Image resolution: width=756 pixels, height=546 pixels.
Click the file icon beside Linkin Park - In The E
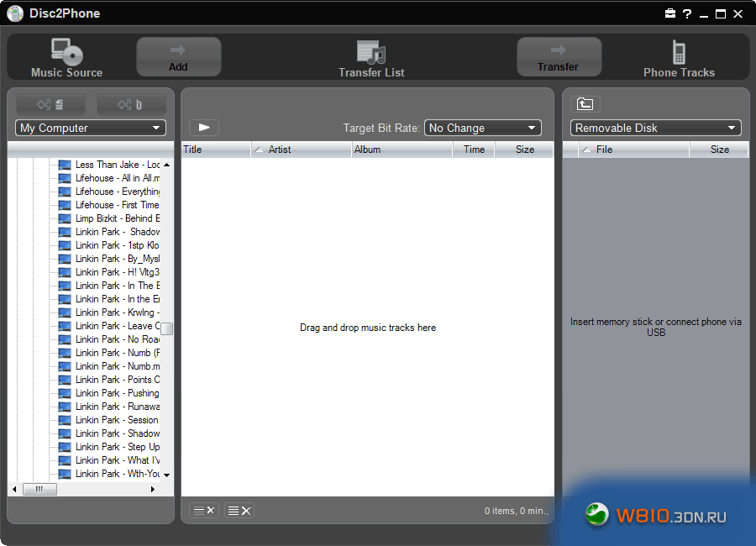tap(65, 286)
